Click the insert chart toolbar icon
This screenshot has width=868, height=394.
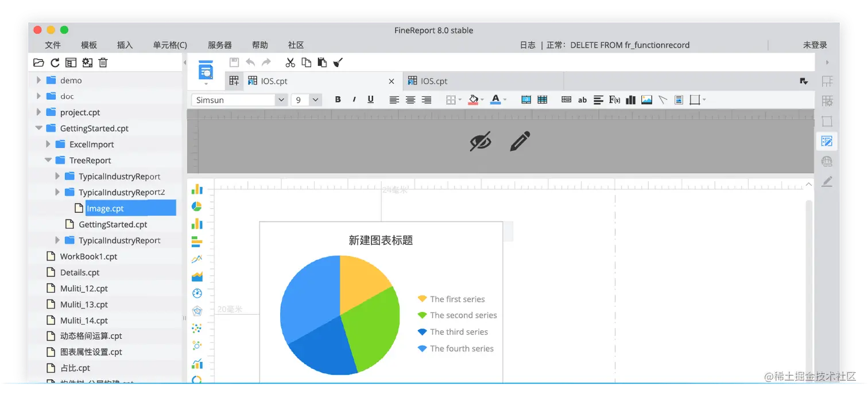[630, 99]
